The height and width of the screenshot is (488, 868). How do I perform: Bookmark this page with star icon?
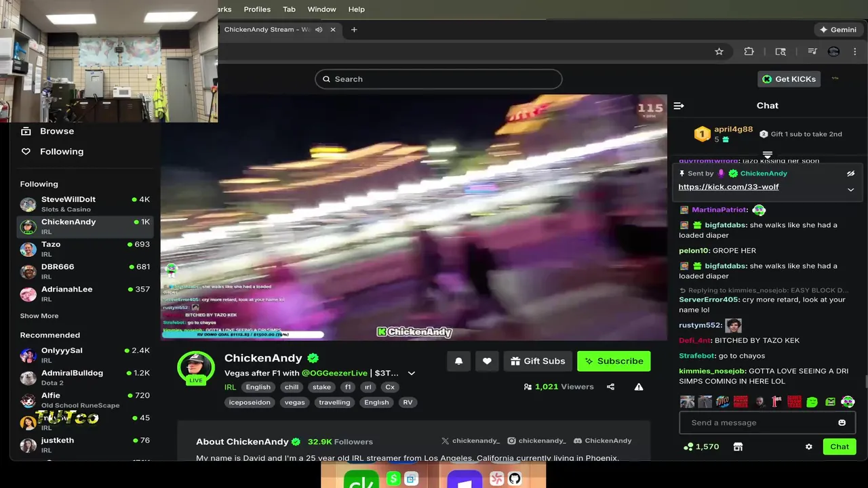tap(719, 52)
